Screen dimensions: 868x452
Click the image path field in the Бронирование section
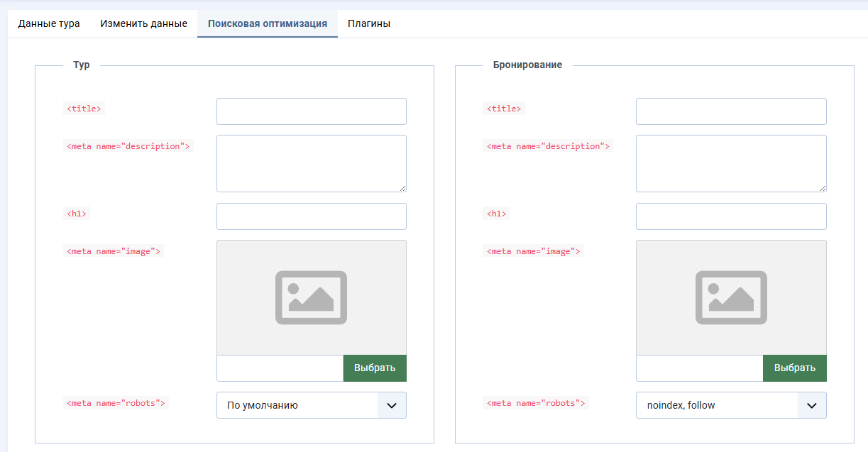click(700, 368)
